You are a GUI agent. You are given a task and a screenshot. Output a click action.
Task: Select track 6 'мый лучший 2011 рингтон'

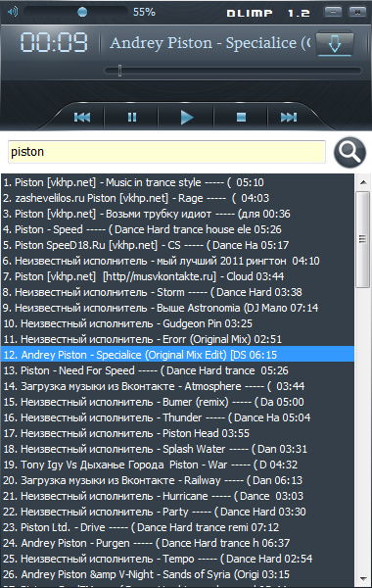[177, 261]
